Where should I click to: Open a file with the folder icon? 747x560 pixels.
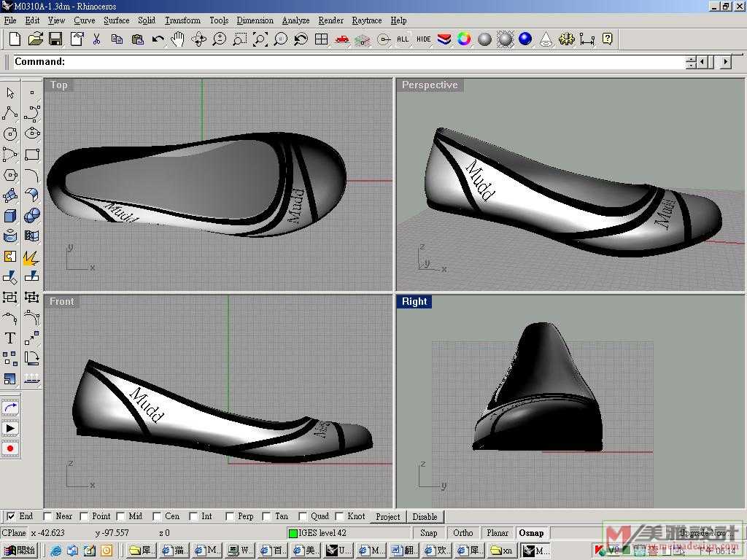[35, 39]
